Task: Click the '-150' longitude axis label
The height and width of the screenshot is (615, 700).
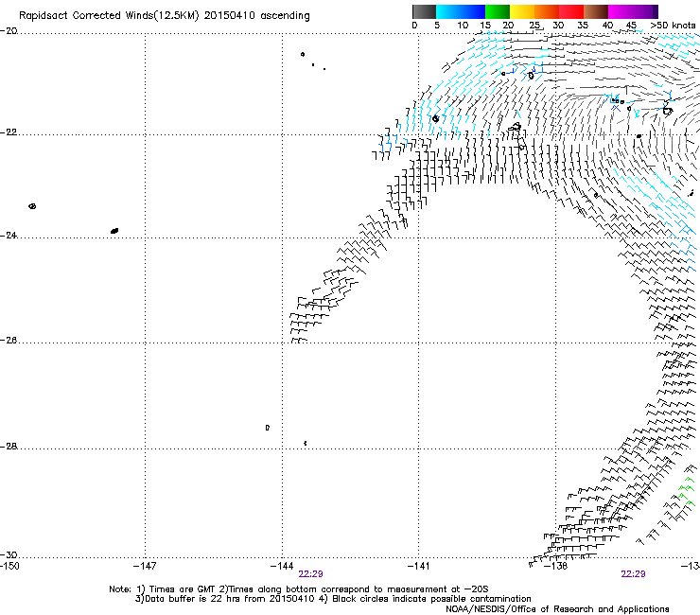Action: pos(9,567)
